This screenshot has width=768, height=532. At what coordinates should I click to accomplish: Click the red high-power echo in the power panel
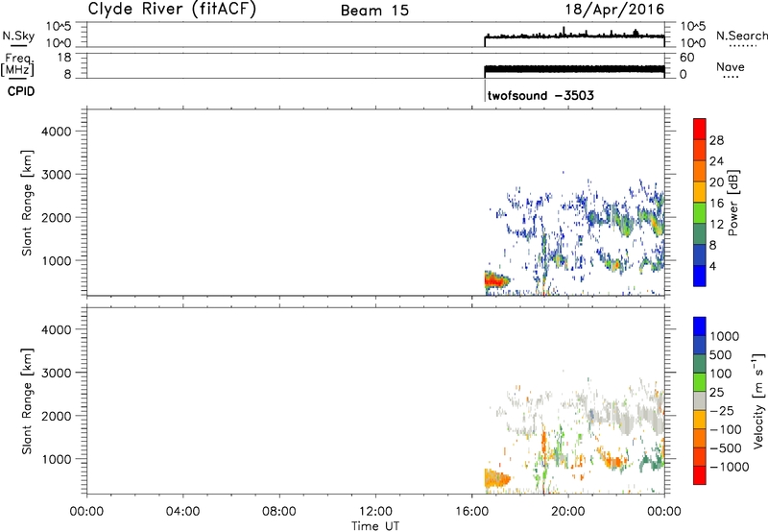click(x=494, y=280)
